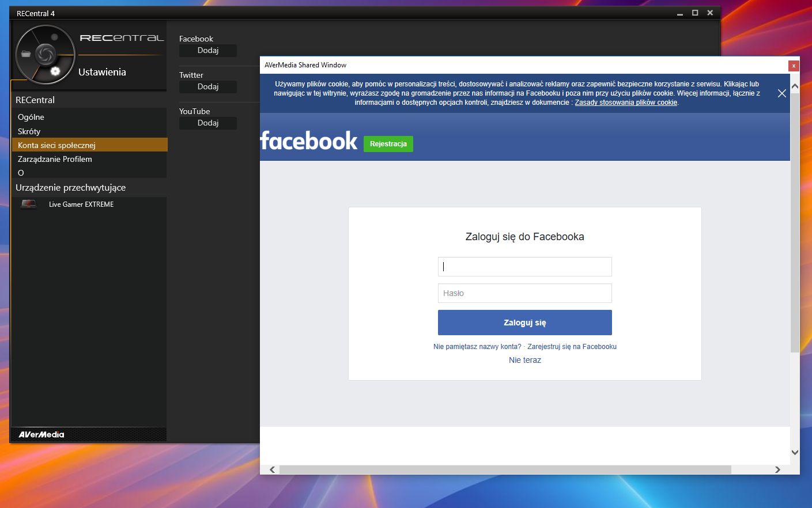Screen dimensions: 812x508
Task: Select the Live Gamer EXTREME device icon
Action: tap(28, 204)
